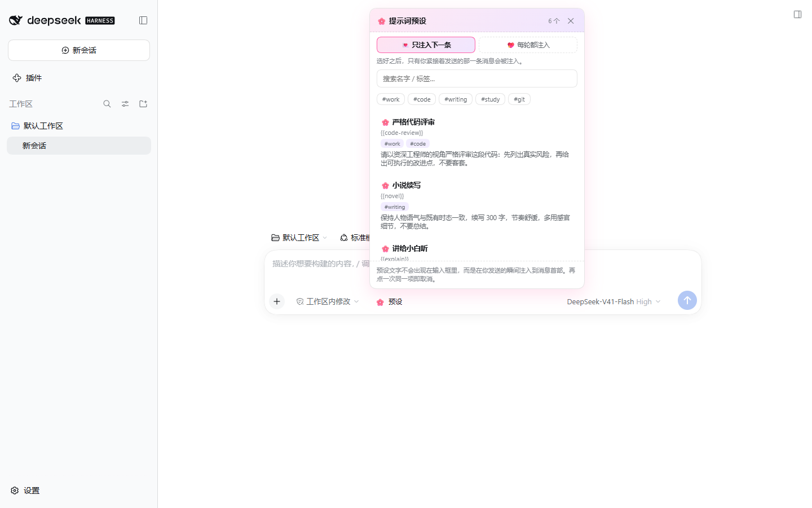Add attachment with the plus button

pos(277,301)
